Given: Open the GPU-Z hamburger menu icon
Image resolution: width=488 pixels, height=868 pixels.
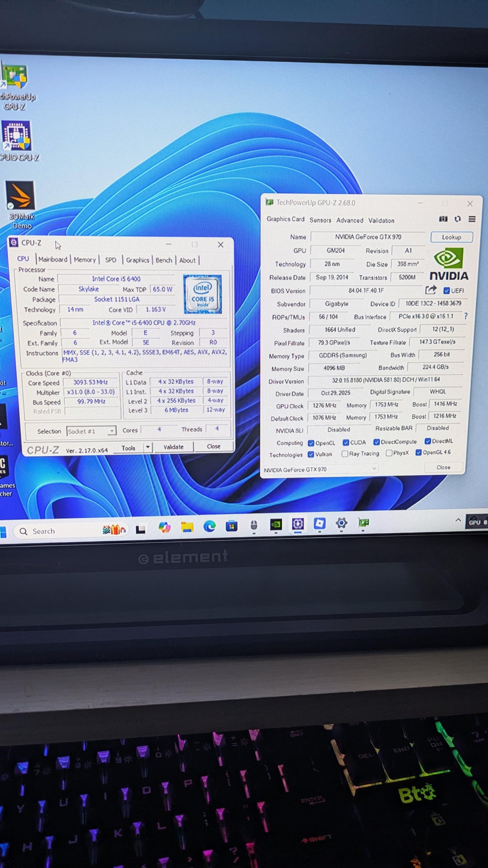Looking at the screenshot, I should pos(472,219).
